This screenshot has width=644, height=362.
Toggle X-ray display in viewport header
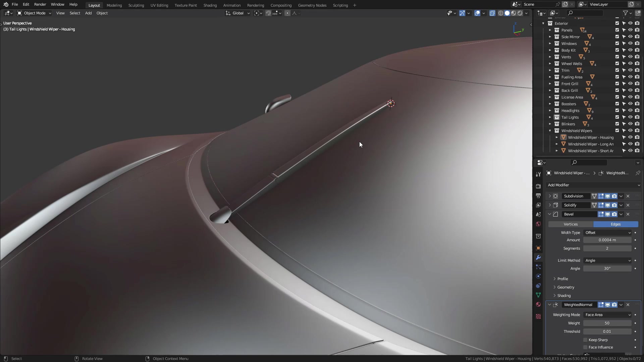coord(492,13)
